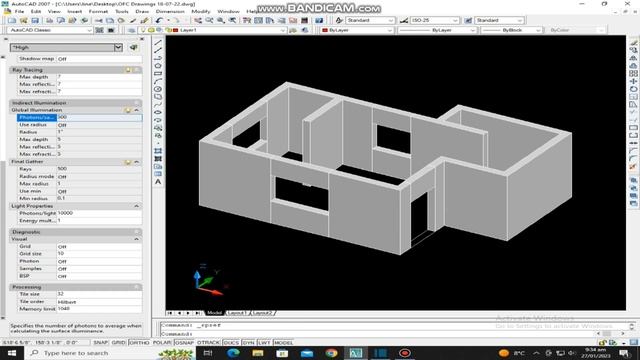Image resolution: width=640 pixels, height=360 pixels.
Task: Open Chrome from the taskbar
Action: [x=331, y=353]
